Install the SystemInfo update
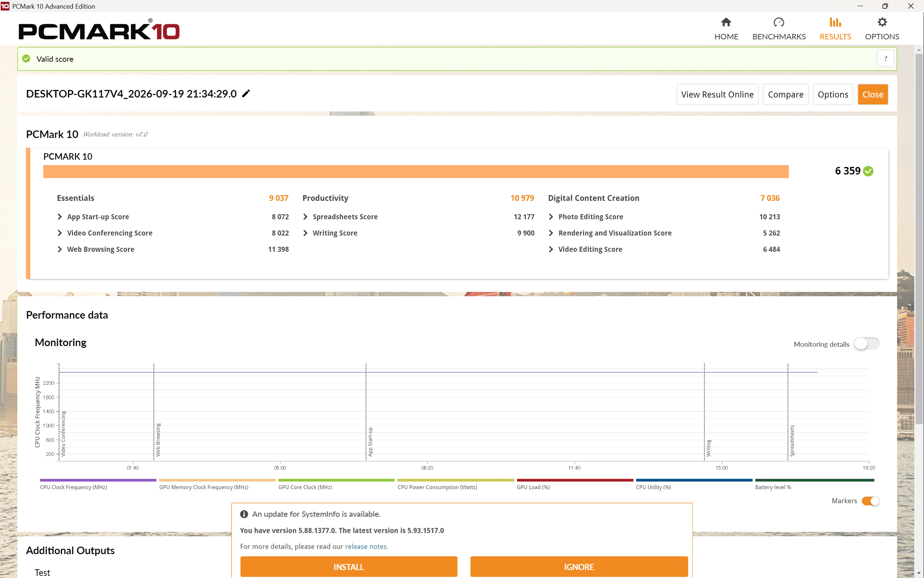 [349, 567]
